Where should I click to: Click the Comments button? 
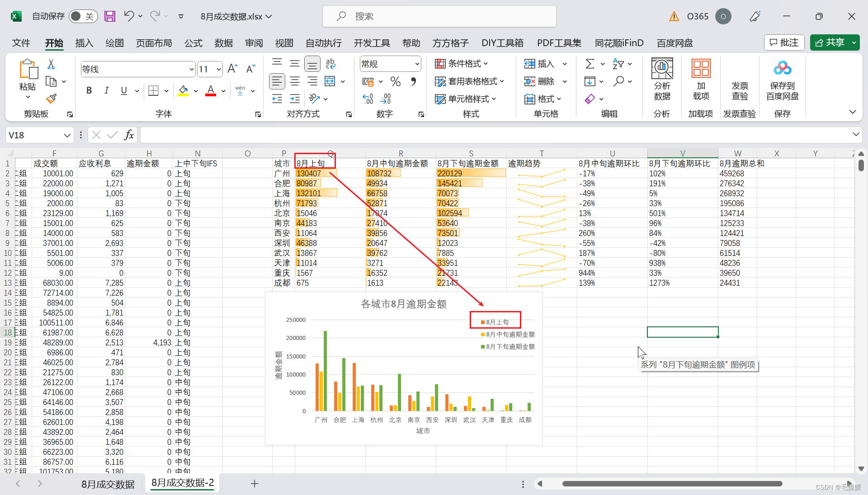(x=784, y=42)
